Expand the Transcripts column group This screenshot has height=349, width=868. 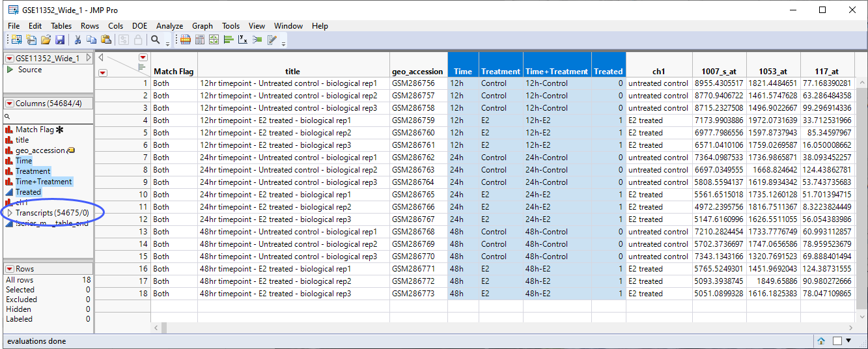[x=9, y=213]
